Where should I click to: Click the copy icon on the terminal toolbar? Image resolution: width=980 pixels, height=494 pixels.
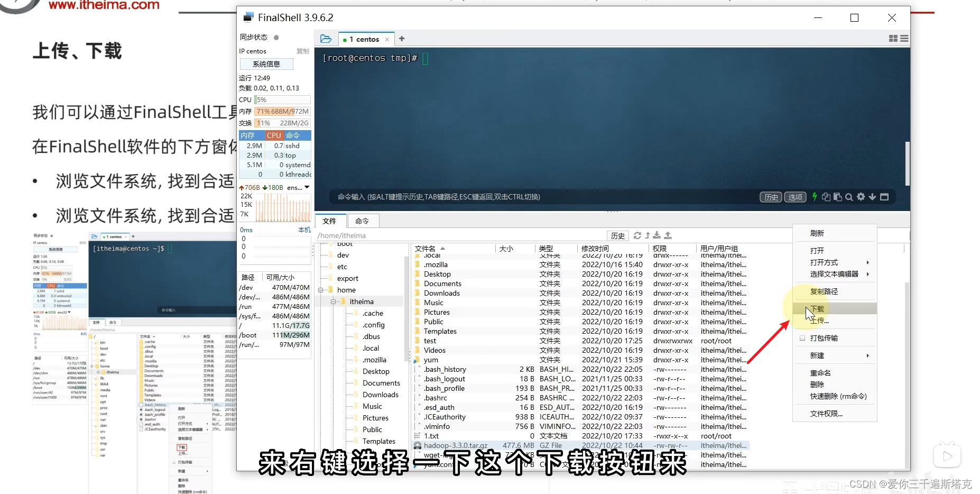[826, 197]
